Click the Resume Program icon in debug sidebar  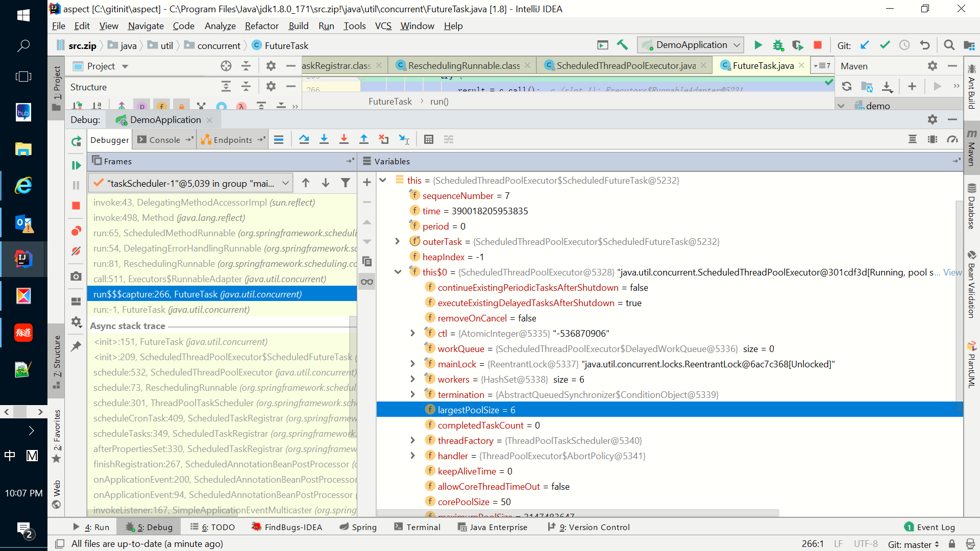tap(76, 165)
